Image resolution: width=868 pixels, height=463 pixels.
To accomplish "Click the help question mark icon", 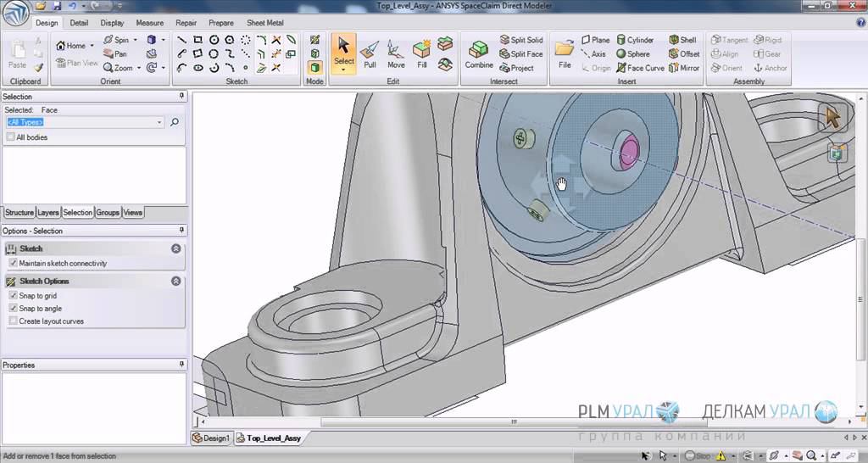I will click(x=861, y=23).
